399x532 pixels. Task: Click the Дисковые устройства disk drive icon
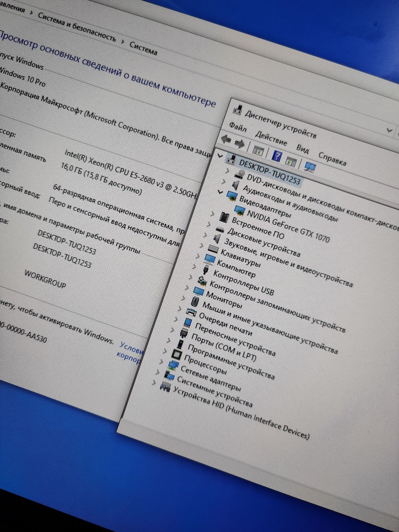[x=221, y=230]
